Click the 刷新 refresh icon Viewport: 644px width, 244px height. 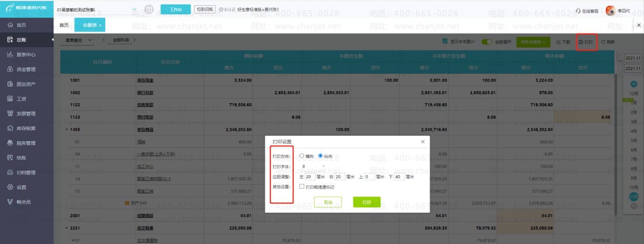(x=603, y=42)
